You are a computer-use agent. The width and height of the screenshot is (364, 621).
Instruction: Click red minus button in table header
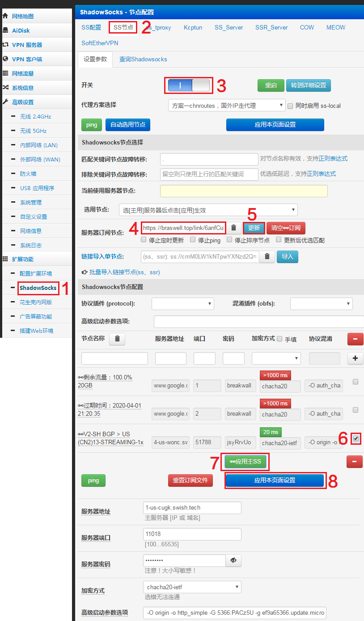(355, 339)
